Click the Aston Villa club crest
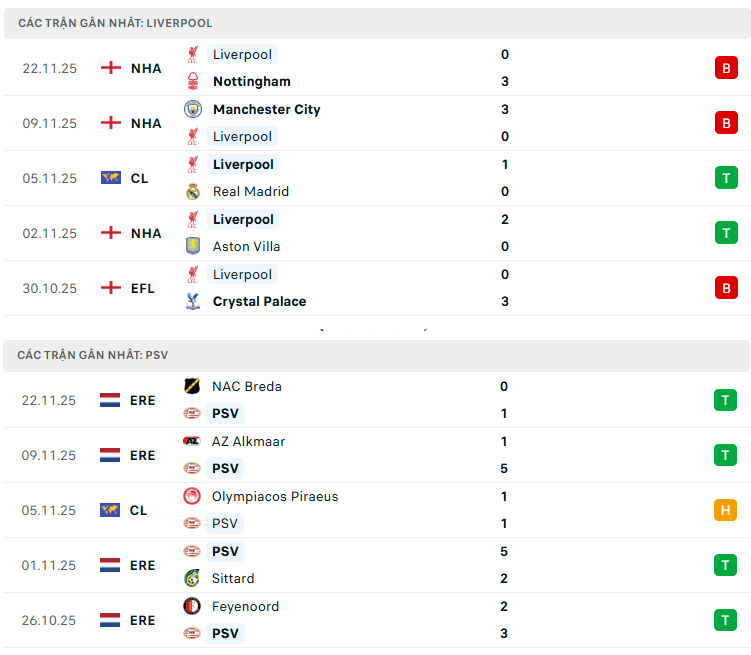Viewport: 751px width, 655px height. (x=193, y=247)
